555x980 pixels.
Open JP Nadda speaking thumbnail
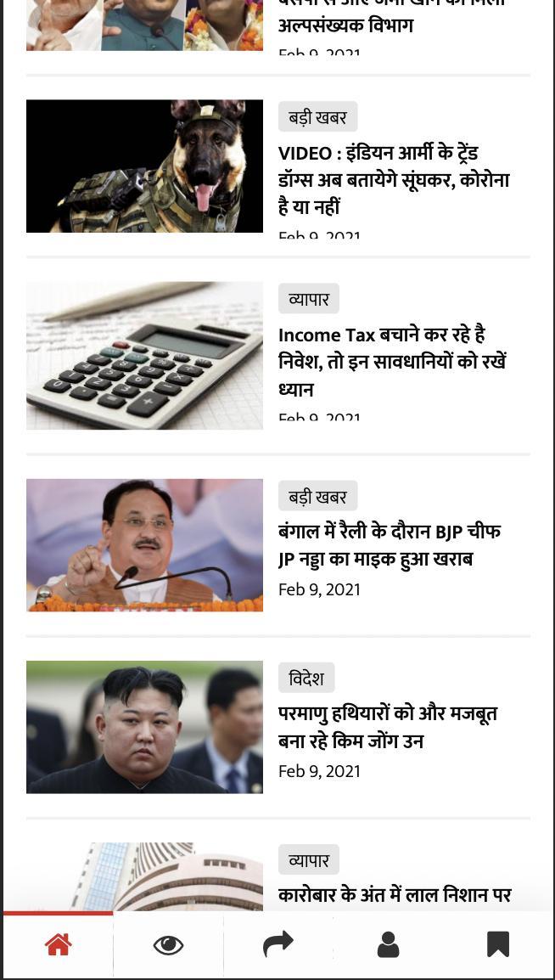[x=144, y=545]
